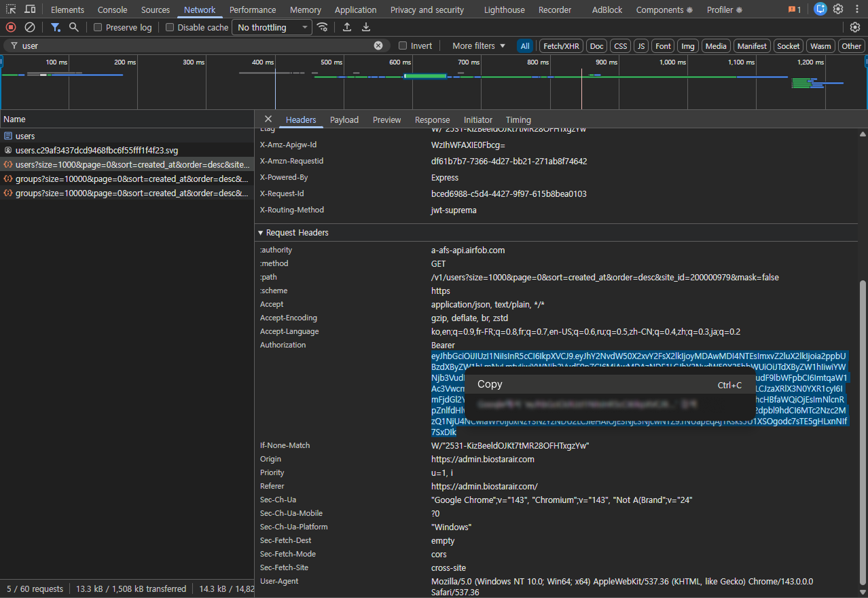The height and width of the screenshot is (598, 868).
Task: Click the stop recording network log icon
Action: click(11, 27)
